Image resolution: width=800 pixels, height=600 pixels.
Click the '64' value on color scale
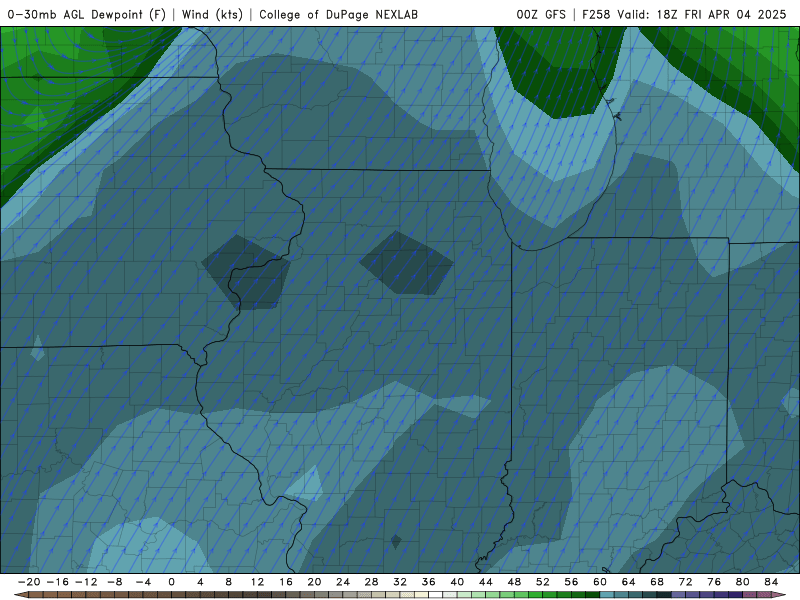pyautogui.click(x=629, y=582)
